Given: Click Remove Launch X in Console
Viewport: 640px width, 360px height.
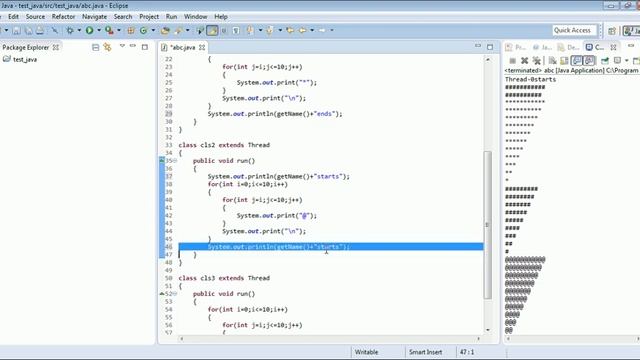Looking at the screenshot, I should click(524, 61).
